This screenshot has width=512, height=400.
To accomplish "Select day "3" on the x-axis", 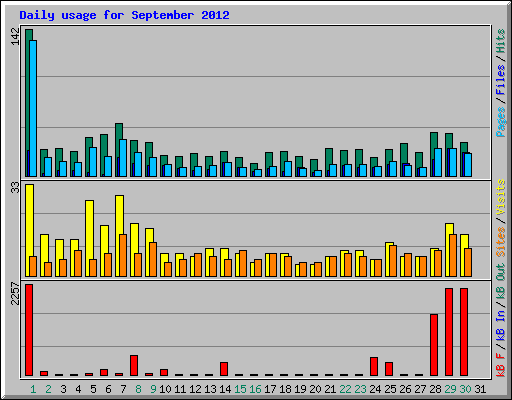I will pyautogui.click(x=63, y=389).
